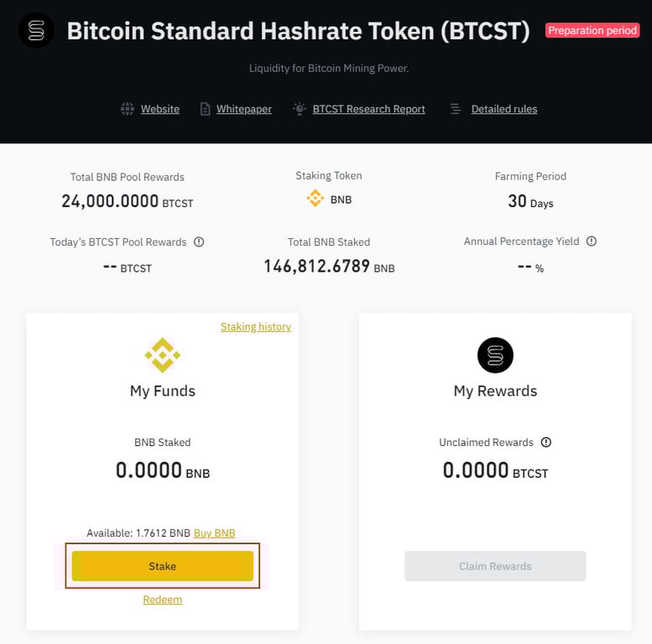Open Staking history

tap(256, 326)
